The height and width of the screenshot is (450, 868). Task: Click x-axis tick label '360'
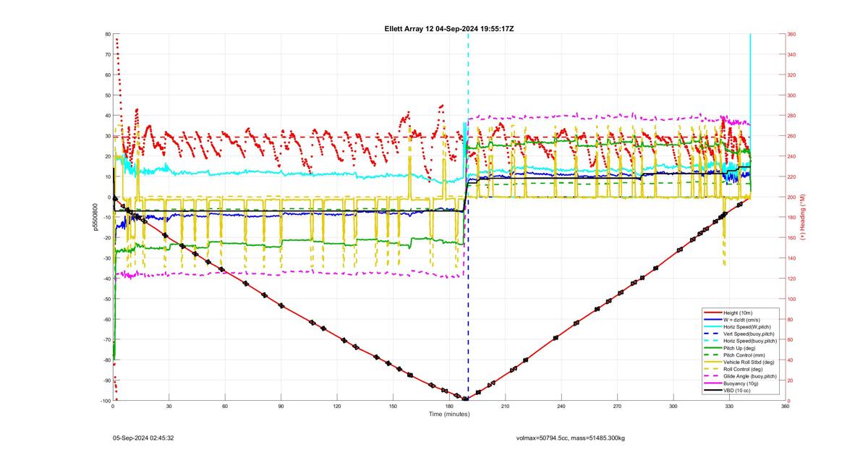(786, 407)
